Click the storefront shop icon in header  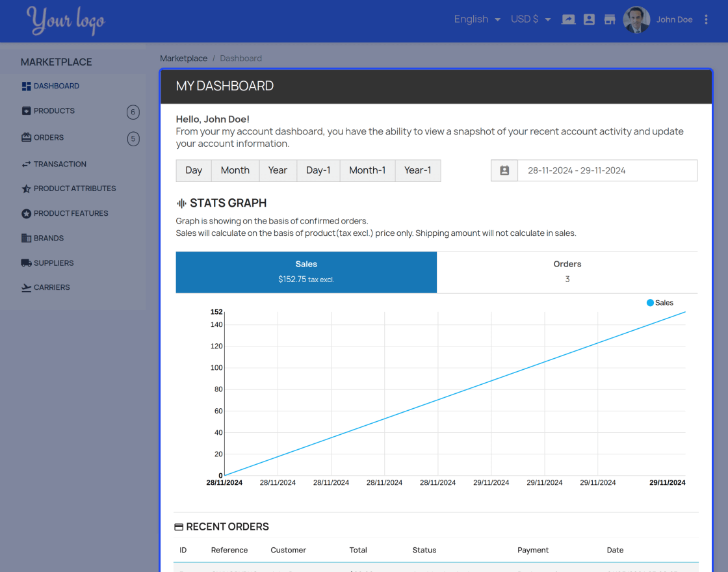(x=610, y=19)
